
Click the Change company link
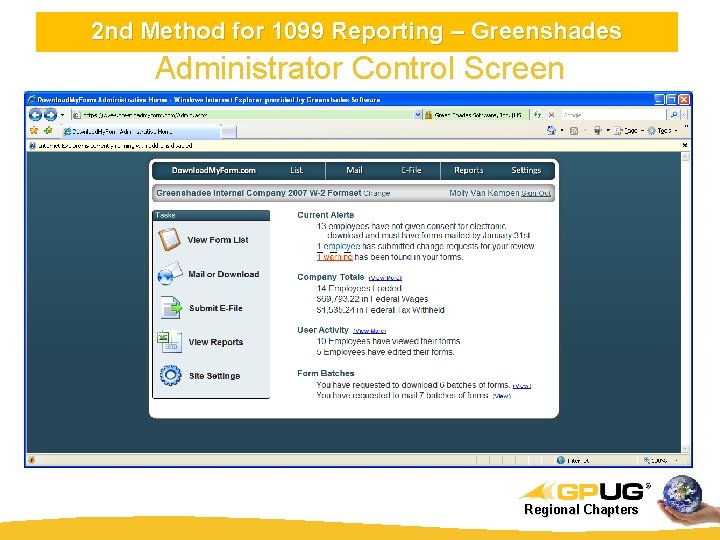377,194
